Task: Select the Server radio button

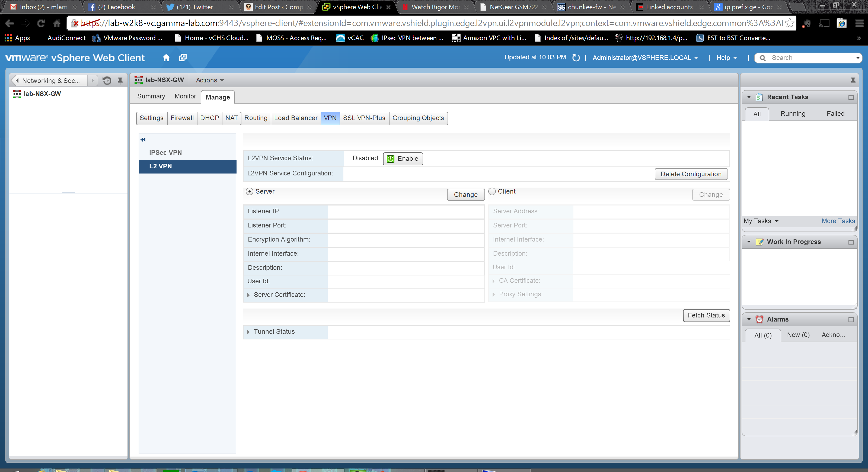Action: (x=249, y=192)
